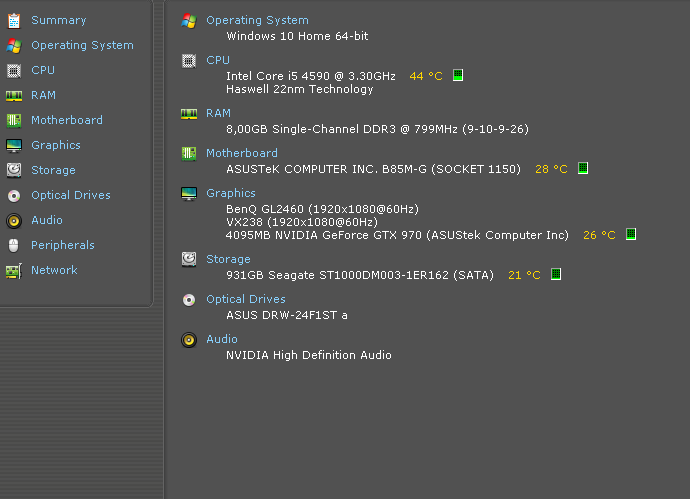
Task: Open the Summary section in sidebar
Action: pyautogui.click(x=59, y=20)
